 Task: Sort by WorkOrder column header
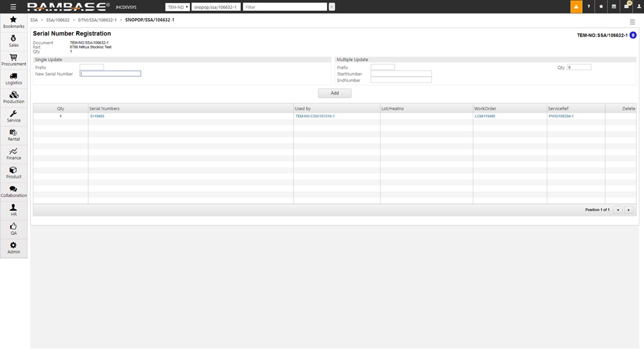click(509, 108)
